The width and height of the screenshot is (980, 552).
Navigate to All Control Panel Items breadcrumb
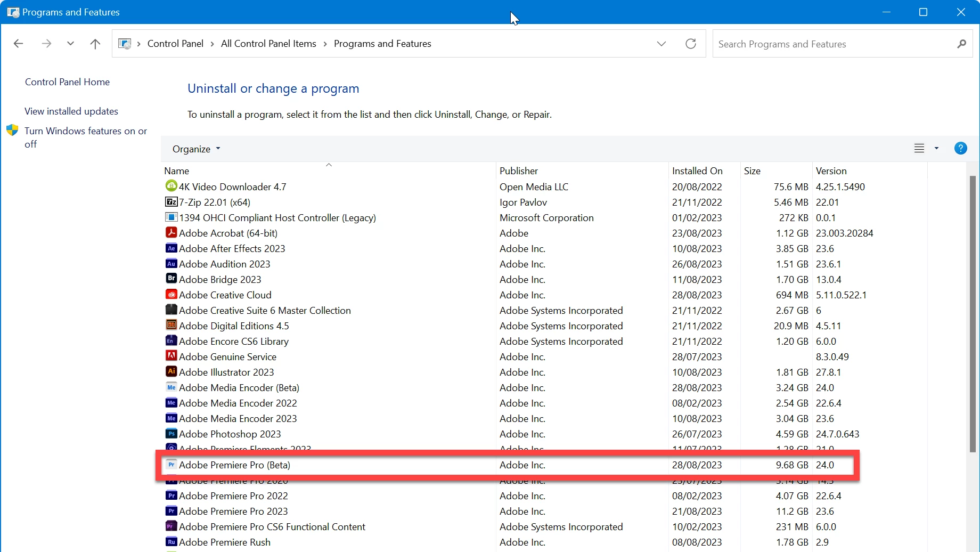coord(268,44)
